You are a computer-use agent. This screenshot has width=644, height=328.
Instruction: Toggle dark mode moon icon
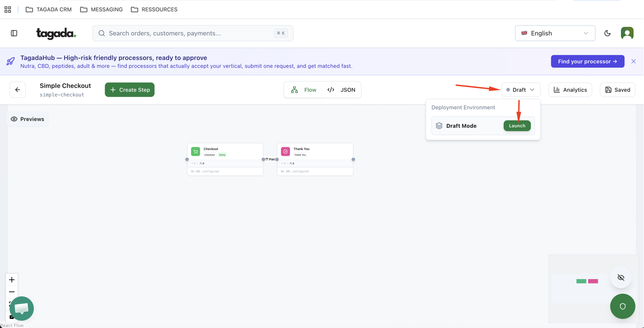[607, 33]
